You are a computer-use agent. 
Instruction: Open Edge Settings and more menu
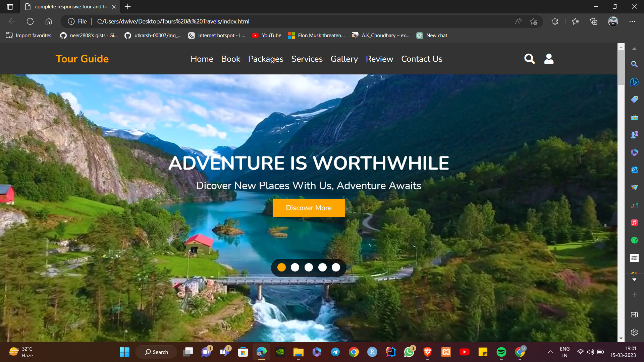(x=632, y=21)
